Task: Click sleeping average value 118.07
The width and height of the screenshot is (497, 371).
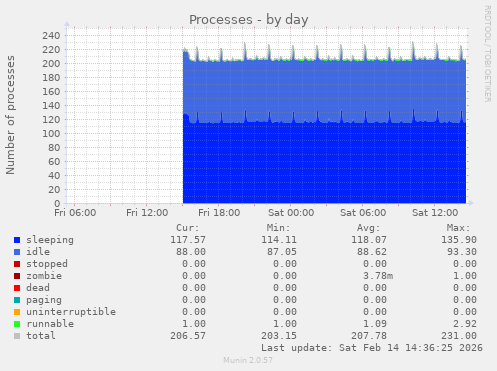Action: [369, 240]
